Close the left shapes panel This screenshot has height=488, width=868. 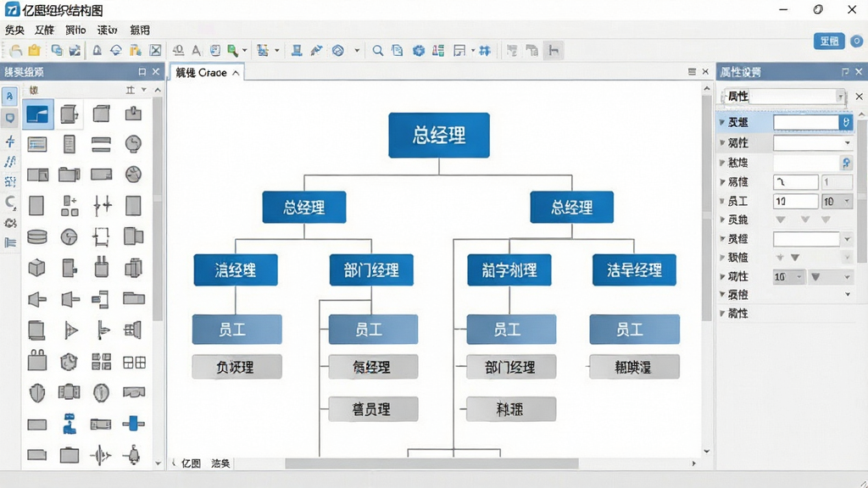pyautogui.click(x=156, y=72)
